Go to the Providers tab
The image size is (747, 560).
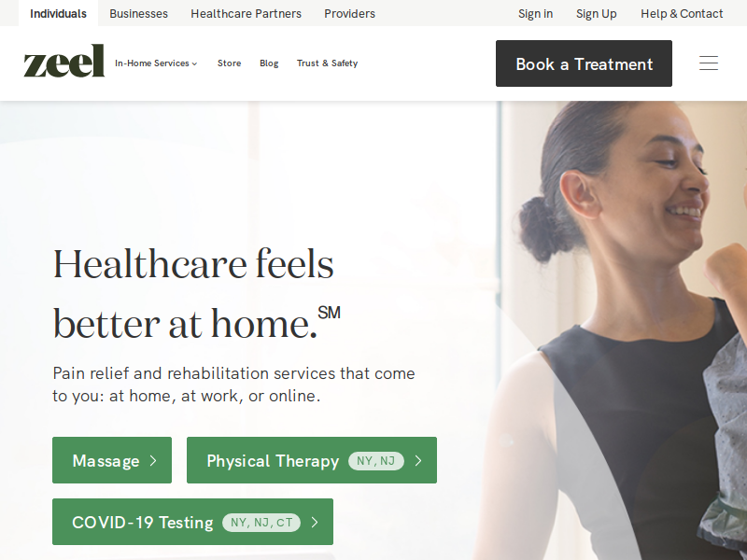click(349, 13)
